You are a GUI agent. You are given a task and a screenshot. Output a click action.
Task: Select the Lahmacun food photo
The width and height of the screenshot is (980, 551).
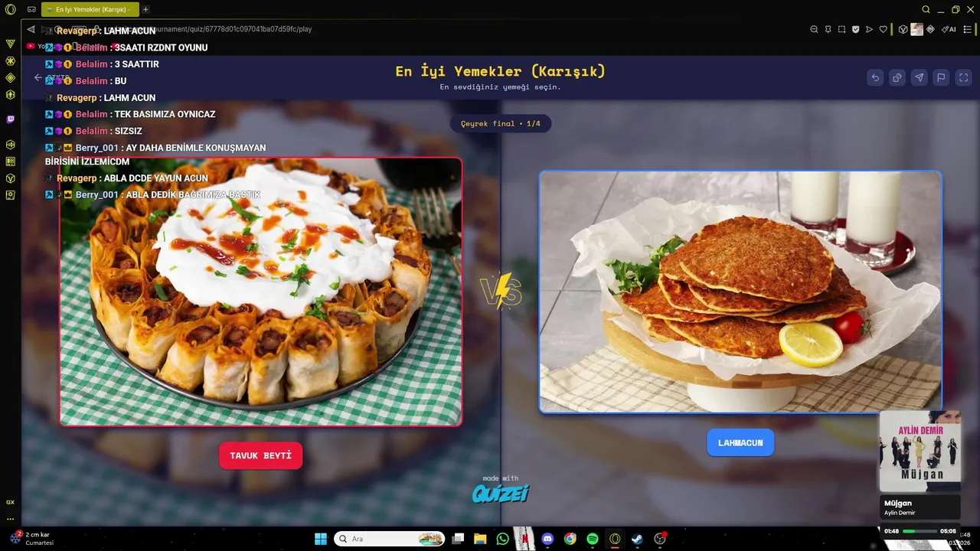pyautogui.click(x=740, y=292)
